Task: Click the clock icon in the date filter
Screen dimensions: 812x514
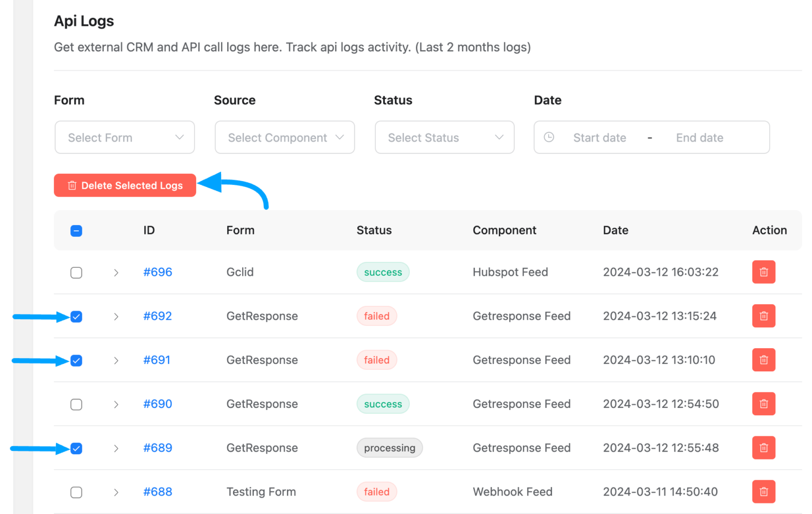Action: coord(549,137)
